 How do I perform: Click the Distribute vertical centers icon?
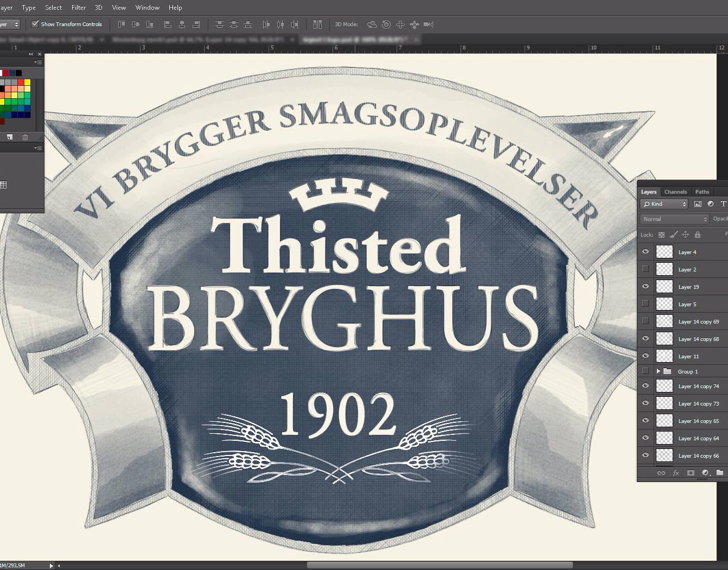tap(233, 24)
